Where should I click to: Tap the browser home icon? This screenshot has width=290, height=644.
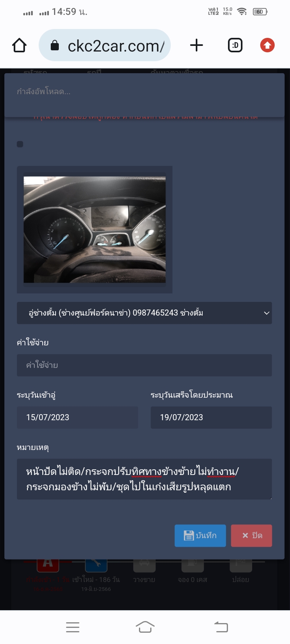[19, 45]
